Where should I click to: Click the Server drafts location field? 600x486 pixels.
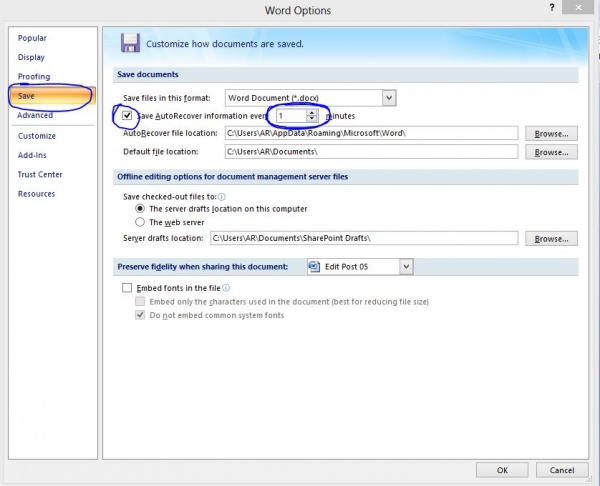pyautogui.click(x=364, y=238)
